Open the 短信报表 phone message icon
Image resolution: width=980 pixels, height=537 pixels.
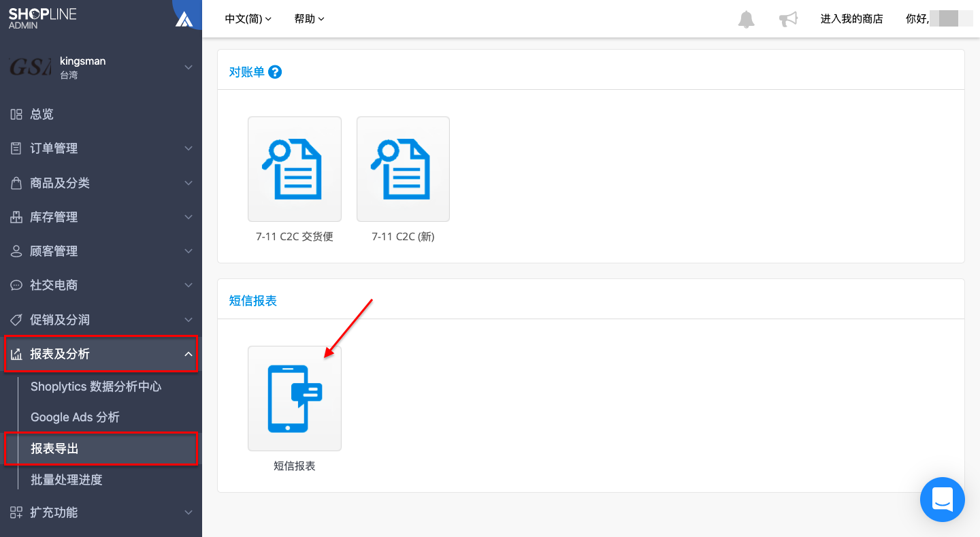[295, 398]
